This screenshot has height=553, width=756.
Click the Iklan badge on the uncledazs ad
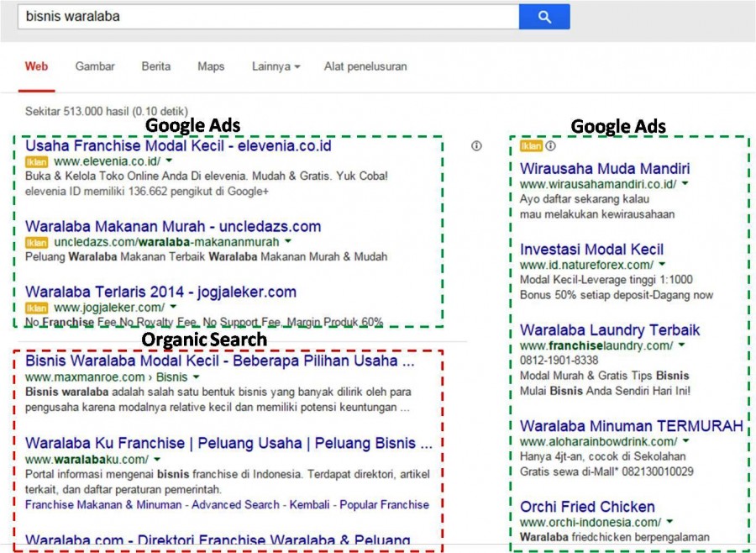(x=37, y=241)
